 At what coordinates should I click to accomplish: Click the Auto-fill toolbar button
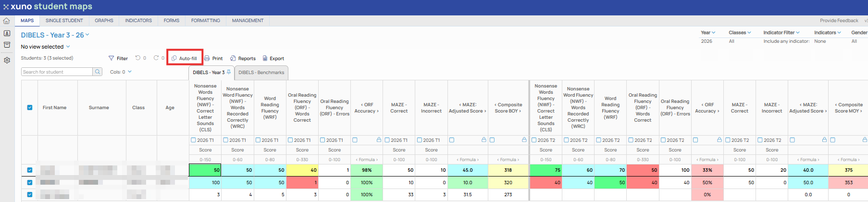(185, 58)
